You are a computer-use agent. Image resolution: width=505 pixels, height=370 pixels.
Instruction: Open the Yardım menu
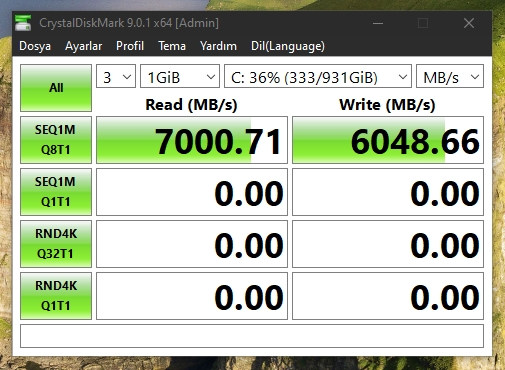(x=218, y=46)
